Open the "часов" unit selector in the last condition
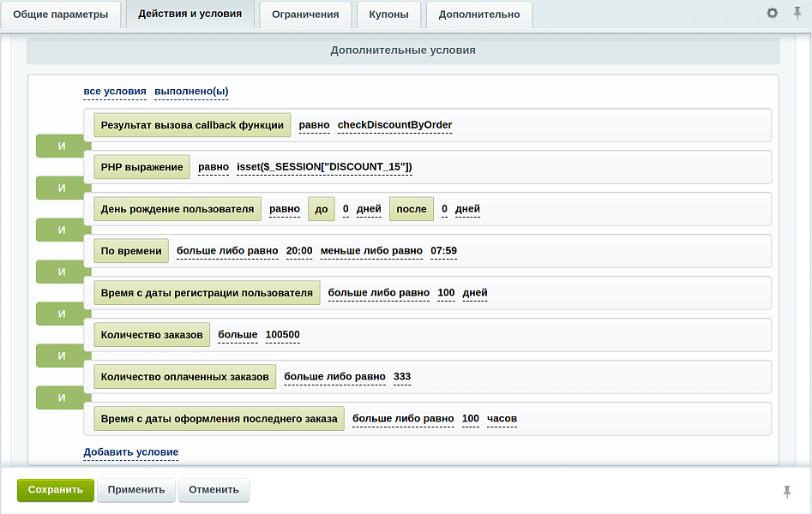This screenshot has width=812, height=514. [502, 419]
